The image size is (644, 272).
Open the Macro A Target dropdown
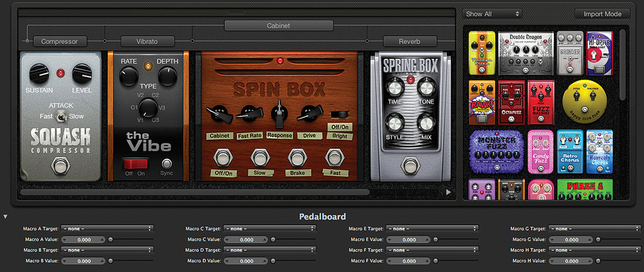pyautogui.click(x=107, y=228)
